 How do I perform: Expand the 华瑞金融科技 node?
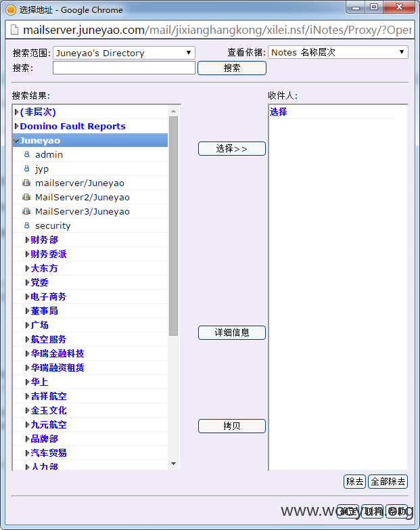27,353
